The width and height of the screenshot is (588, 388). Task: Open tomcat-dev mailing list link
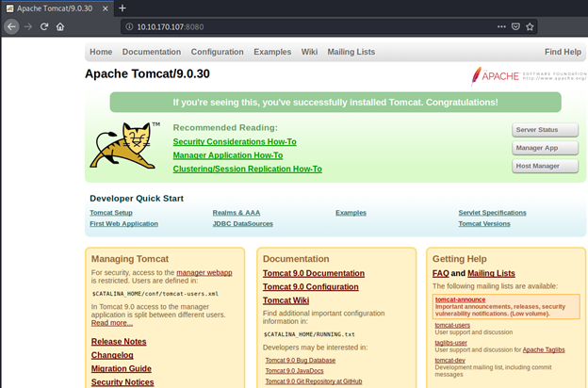coord(449,361)
